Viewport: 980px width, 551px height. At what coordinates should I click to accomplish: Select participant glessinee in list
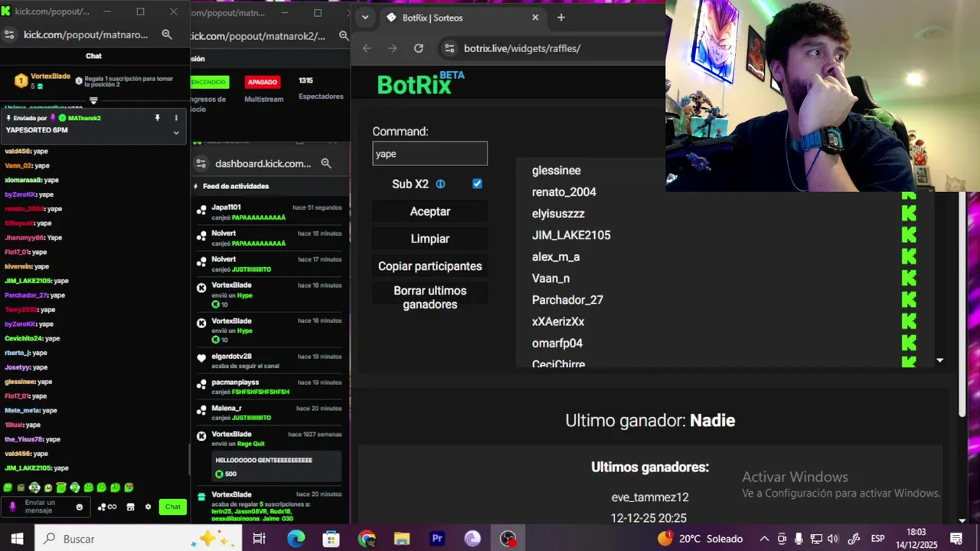point(556,171)
